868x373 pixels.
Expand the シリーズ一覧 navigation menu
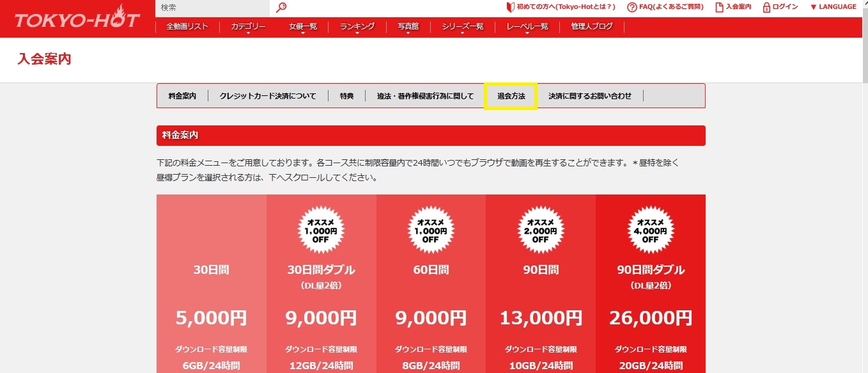click(x=462, y=27)
